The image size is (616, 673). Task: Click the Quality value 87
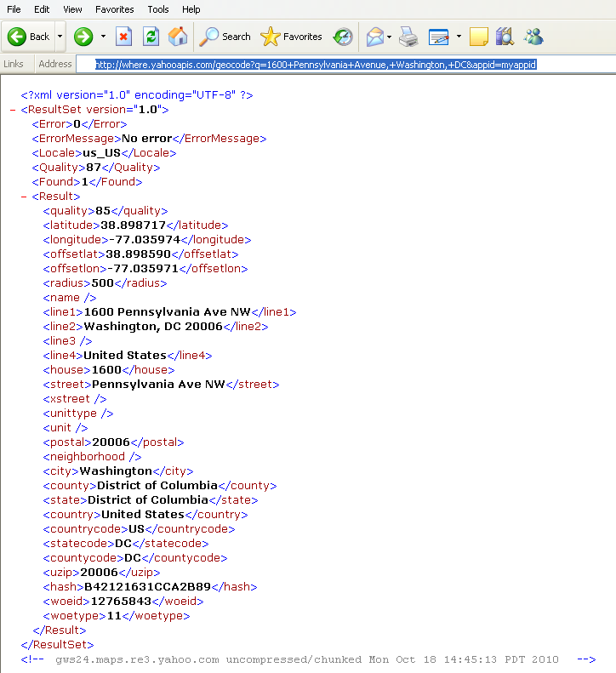point(94,168)
